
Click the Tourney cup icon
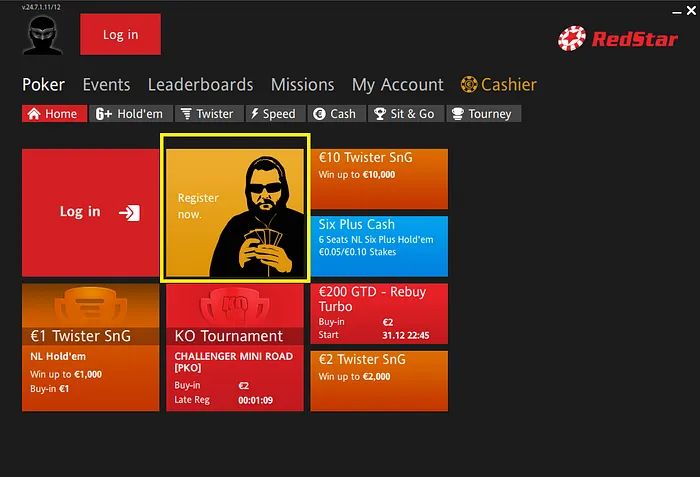(x=458, y=114)
